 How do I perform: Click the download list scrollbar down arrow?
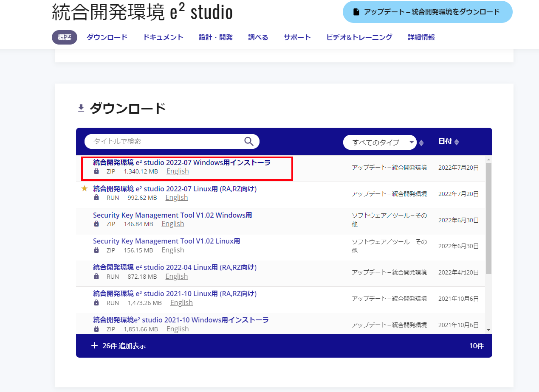488,330
